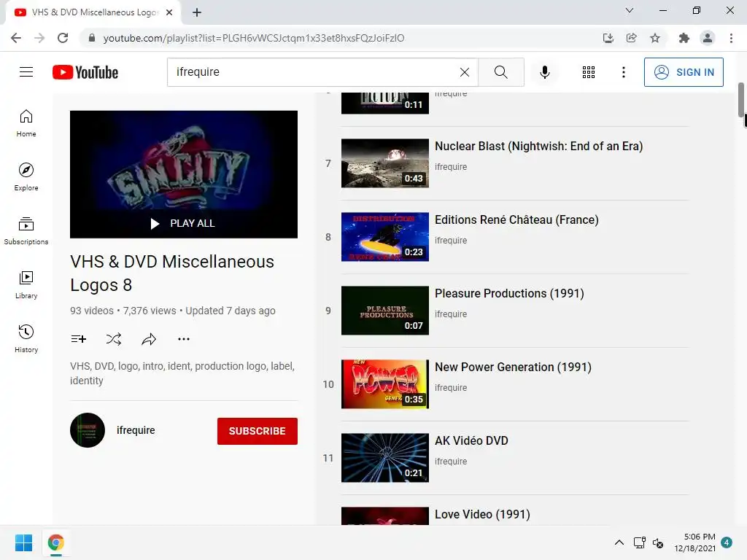Click the YouTube logo
This screenshot has height=560, width=747.
tap(85, 72)
